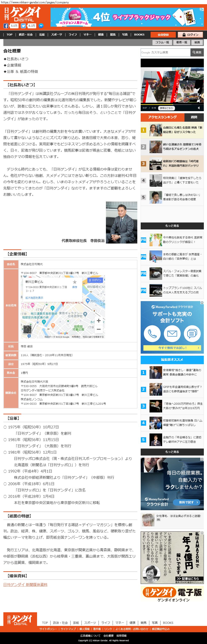Image resolution: width=207 pixels, height=644 pixels.
Task: Open the コラム一覧 sub-navigation button
Action: coord(162,42)
